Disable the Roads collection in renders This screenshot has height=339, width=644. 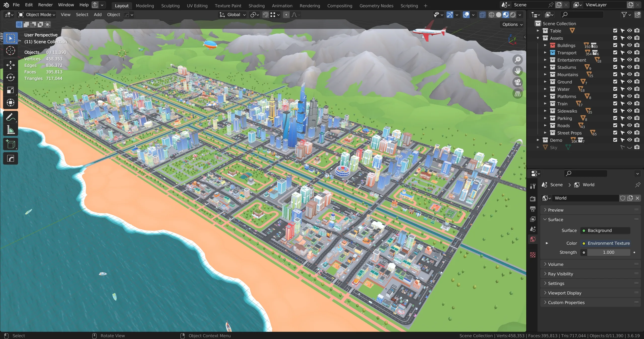[637, 125]
